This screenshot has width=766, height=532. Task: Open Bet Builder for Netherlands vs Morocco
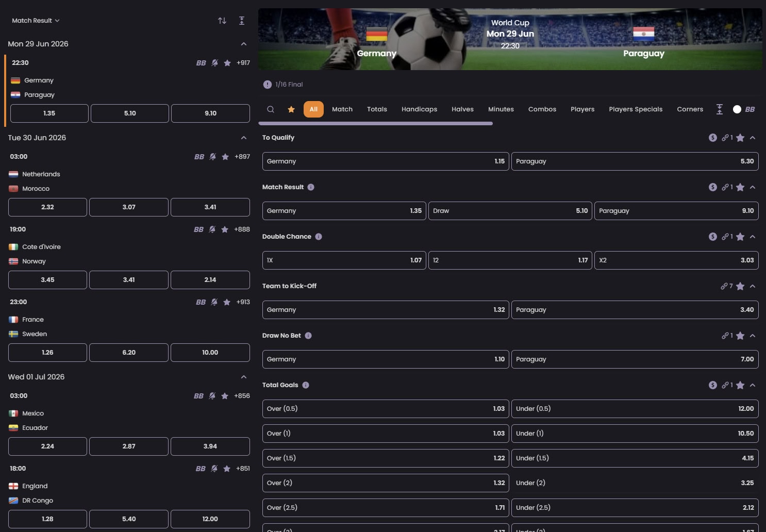199,157
